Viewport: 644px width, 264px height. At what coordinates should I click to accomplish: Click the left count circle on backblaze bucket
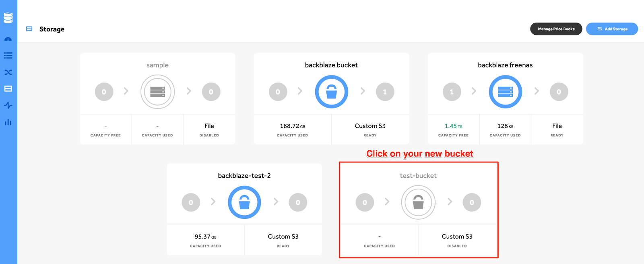tap(278, 92)
